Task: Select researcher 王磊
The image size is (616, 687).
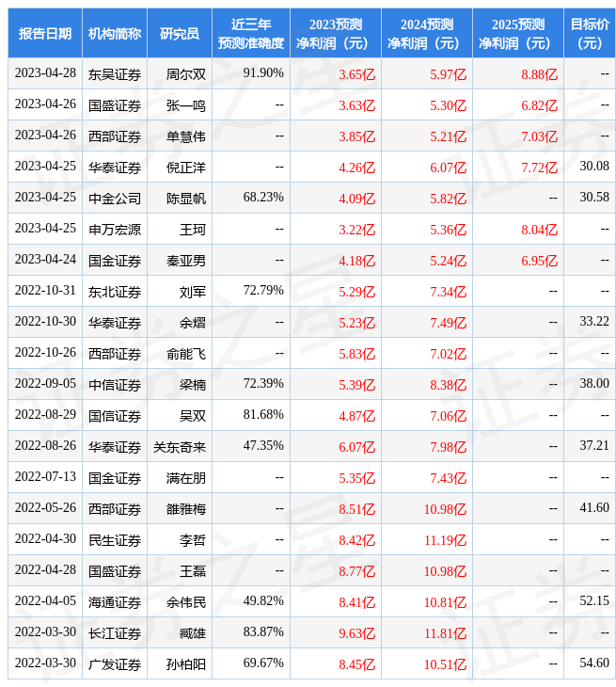Action: [193, 572]
